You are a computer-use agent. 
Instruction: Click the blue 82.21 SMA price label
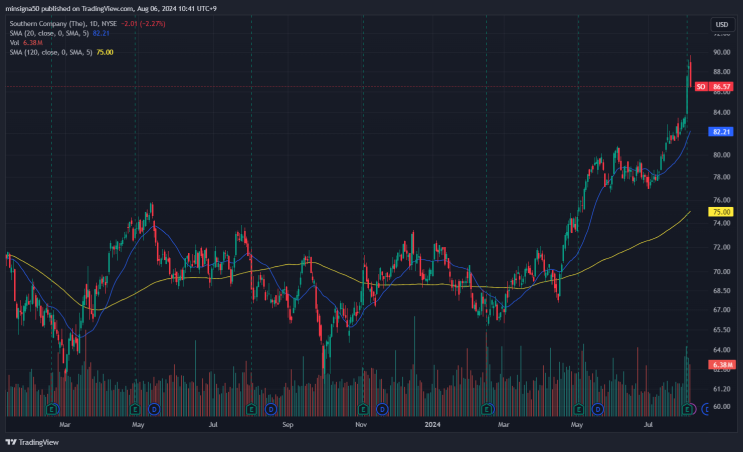point(721,132)
